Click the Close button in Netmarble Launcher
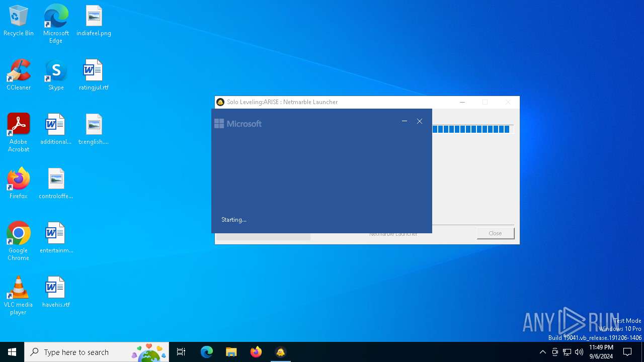This screenshot has height=362, width=644. tap(496, 233)
